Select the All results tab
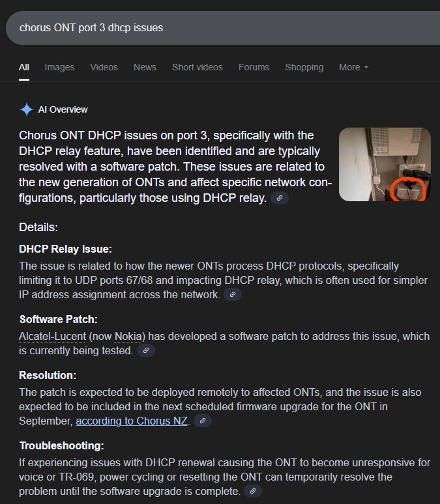Image resolution: width=440 pixels, height=504 pixels. 24,67
